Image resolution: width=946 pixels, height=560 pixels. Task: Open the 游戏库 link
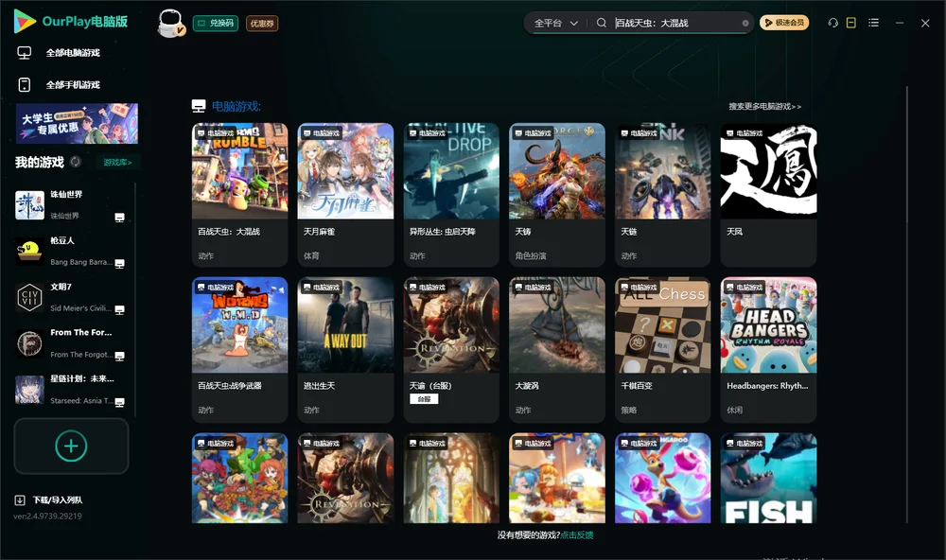(117, 162)
